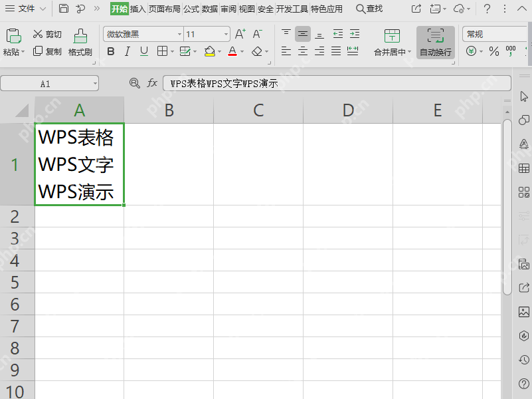Click the Cut (剪切) scissors button
Image resolution: width=532 pixels, height=399 pixels.
[47, 34]
